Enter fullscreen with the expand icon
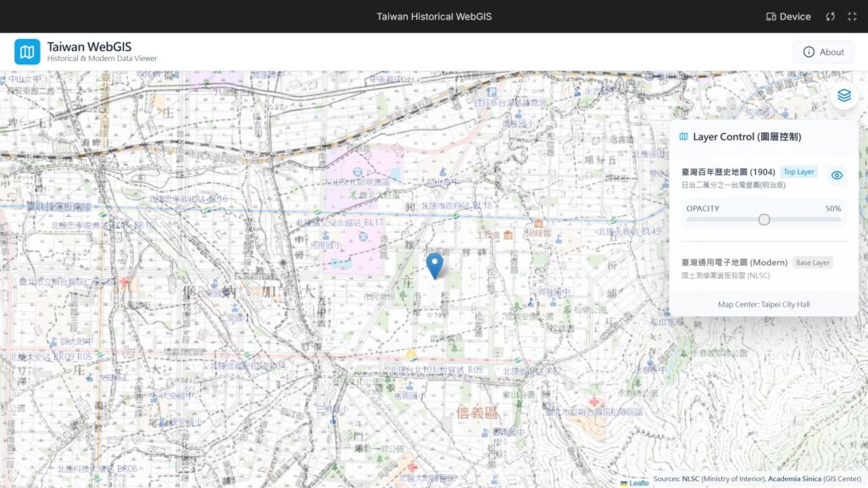This screenshot has width=868, height=488. coord(852,16)
